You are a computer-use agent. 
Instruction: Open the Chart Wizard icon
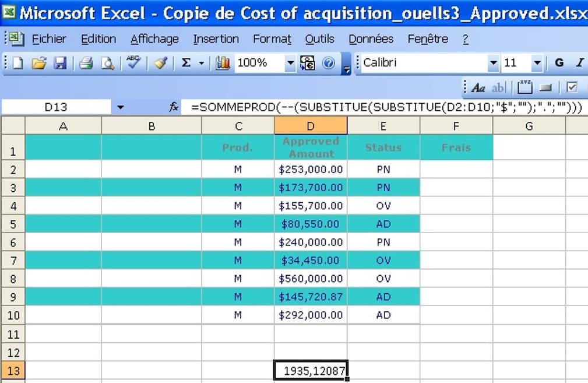[x=223, y=63]
